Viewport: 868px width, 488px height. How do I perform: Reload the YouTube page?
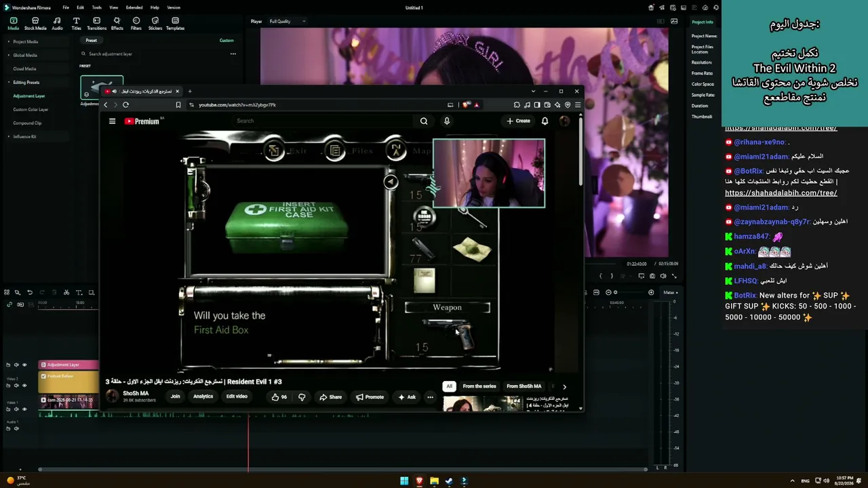[125, 104]
